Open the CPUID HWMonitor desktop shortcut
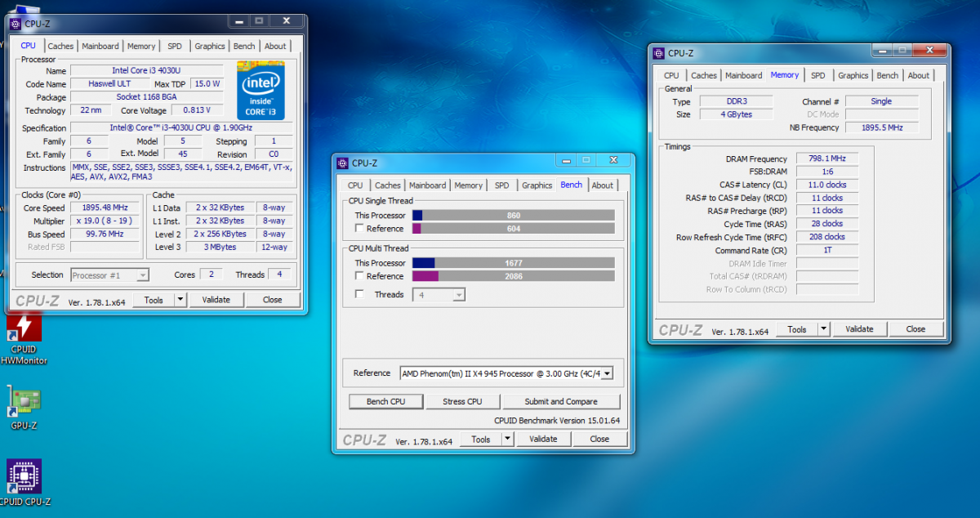The height and width of the screenshot is (518, 980). pyautogui.click(x=24, y=337)
